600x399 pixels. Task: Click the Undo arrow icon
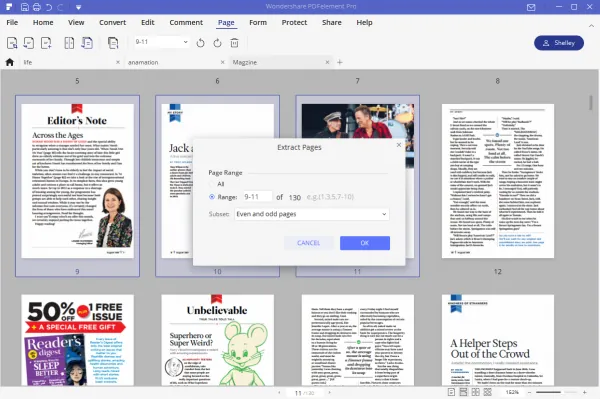click(49, 7)
